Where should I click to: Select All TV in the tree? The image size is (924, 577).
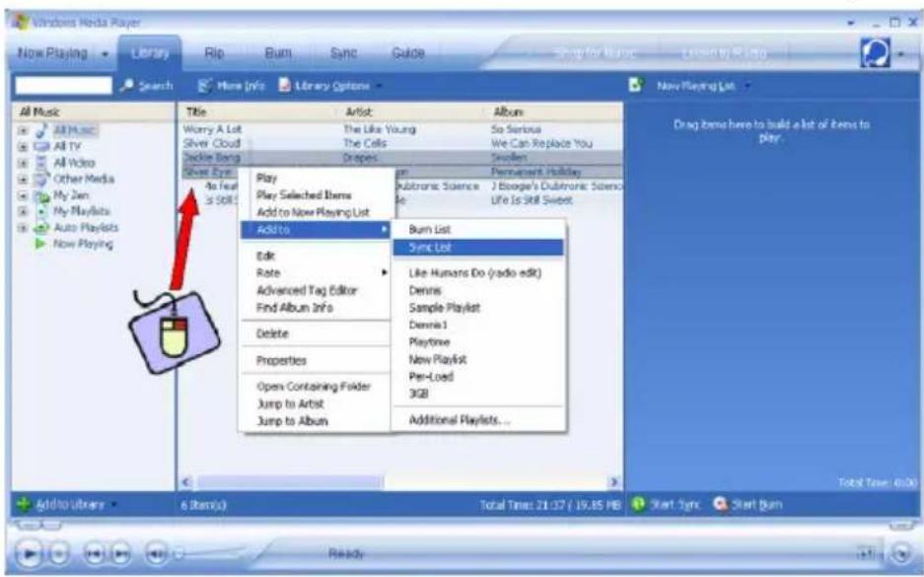click(x=67, y=146)
